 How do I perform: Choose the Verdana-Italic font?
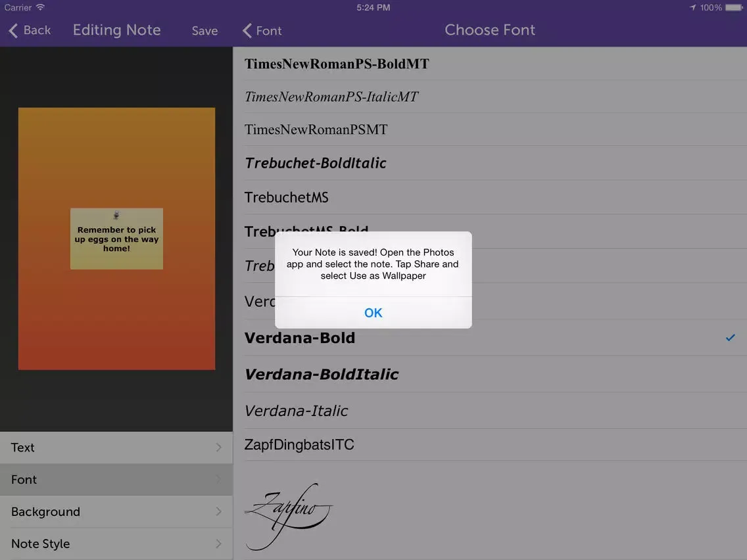point(490,411)
